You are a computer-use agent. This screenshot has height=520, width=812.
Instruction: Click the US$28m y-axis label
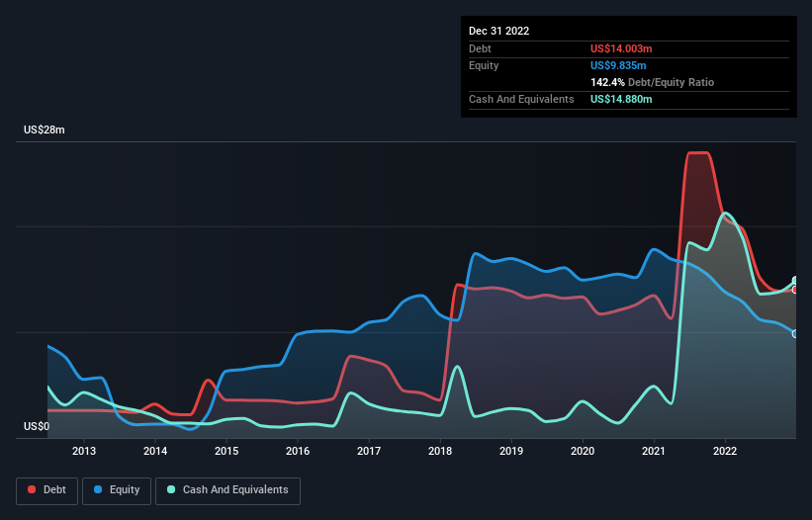pyautogui.click(x=45, y=130)
